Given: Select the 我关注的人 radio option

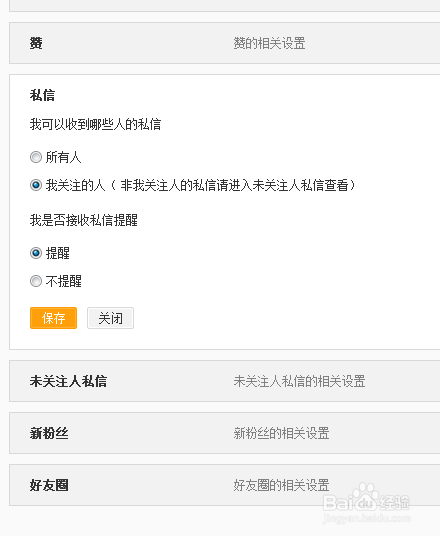Looking at the screenshot, I should pos(36,185).
